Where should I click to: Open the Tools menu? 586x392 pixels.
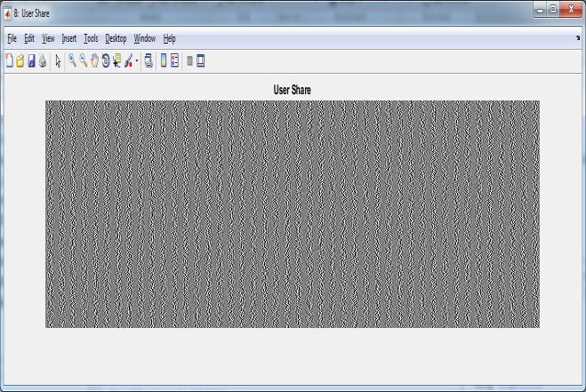(x=91, y=38)
